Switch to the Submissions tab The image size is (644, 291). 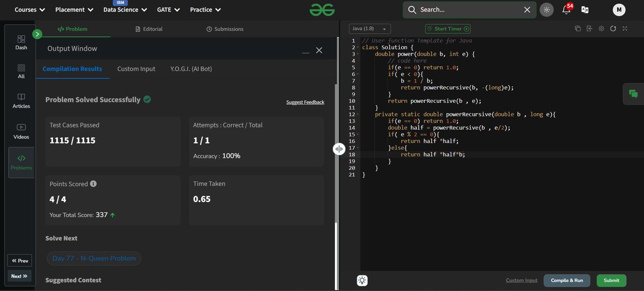[225, 29]
